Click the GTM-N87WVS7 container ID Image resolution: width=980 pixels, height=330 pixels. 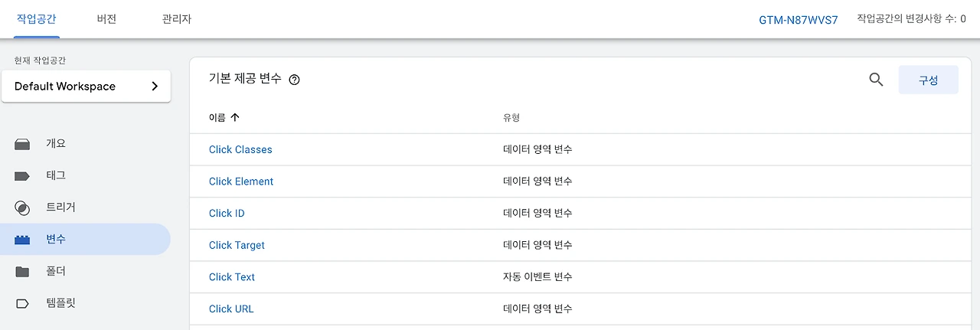pyautogui.click(x=799, y=20)
